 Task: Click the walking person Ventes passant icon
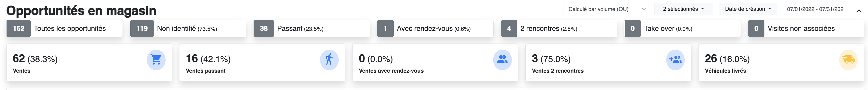coord(329,60)
